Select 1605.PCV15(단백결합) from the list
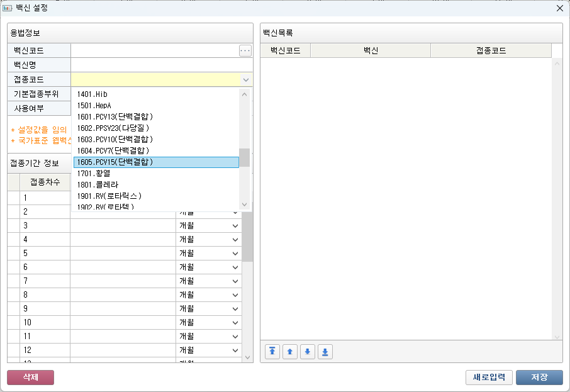Viewport: 570px width, 392px height. (155, 162)
